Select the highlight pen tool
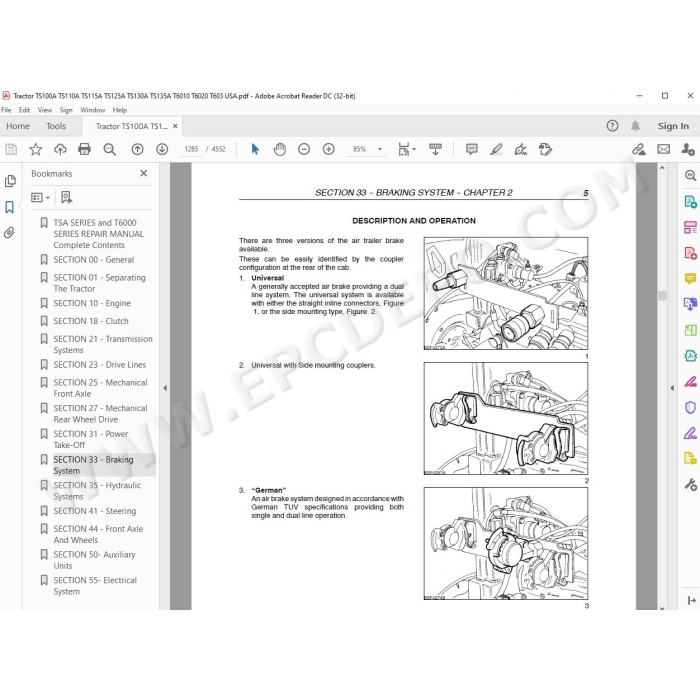This screenshot has height=700, width=700. click(496, 149)
